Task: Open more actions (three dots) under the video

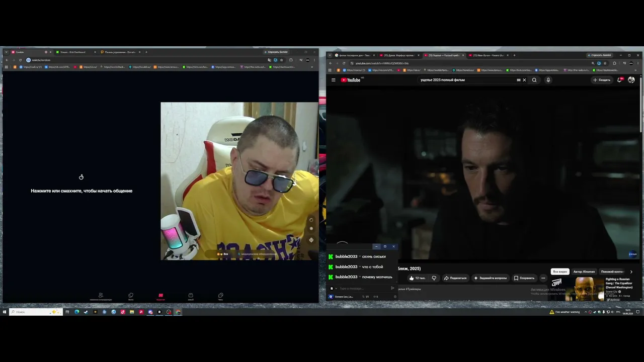Action: [x=543, y=278]
